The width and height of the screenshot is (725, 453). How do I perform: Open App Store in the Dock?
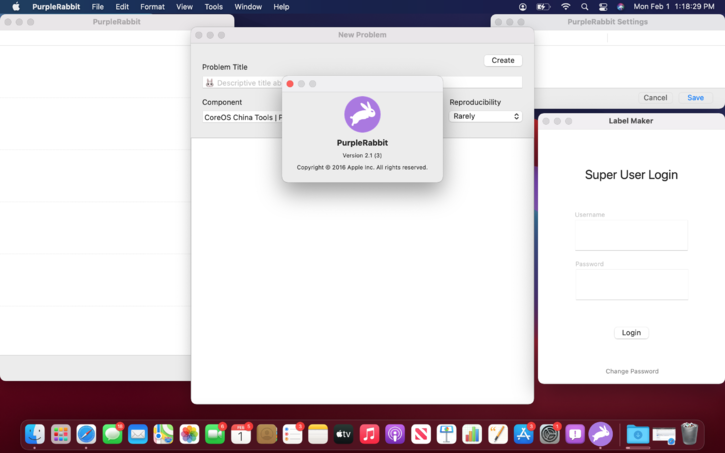pyautogui.click(x=523, y=434)
